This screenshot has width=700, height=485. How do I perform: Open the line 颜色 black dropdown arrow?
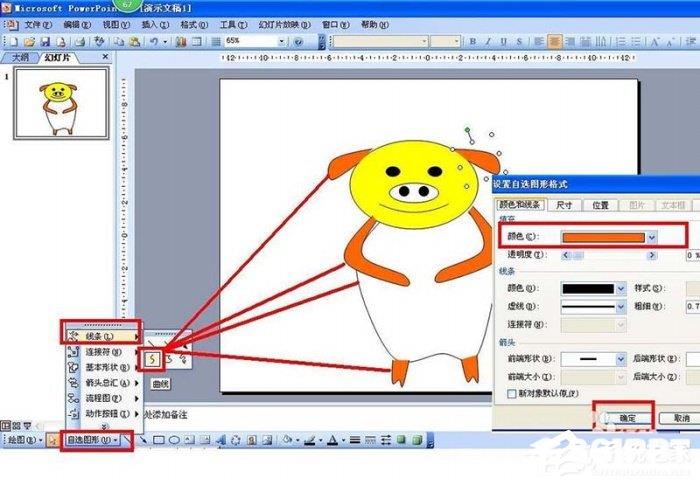621,288
